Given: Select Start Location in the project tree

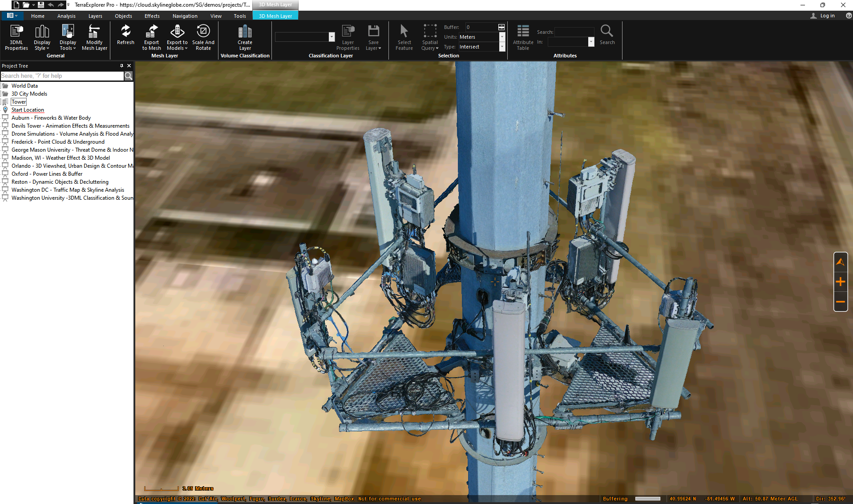Looking at the screenshot, I should (x=28, y=110).
